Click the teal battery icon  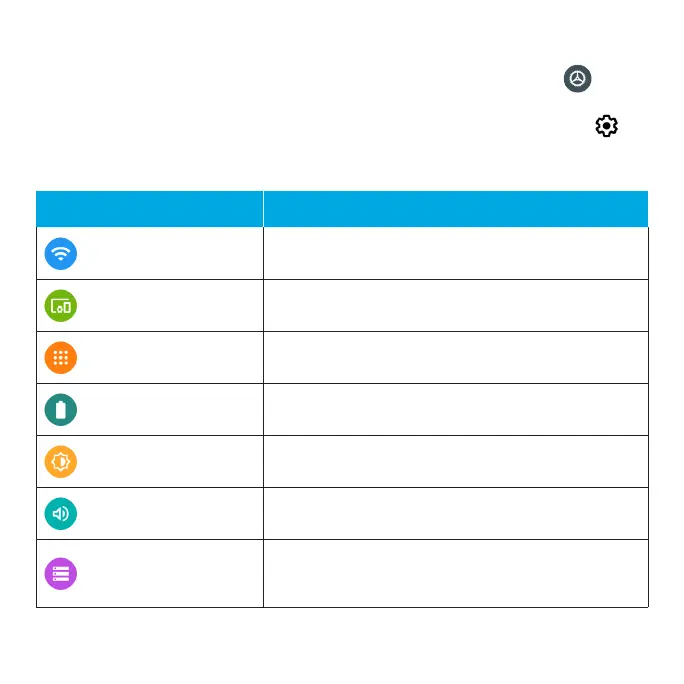[61, 410]
